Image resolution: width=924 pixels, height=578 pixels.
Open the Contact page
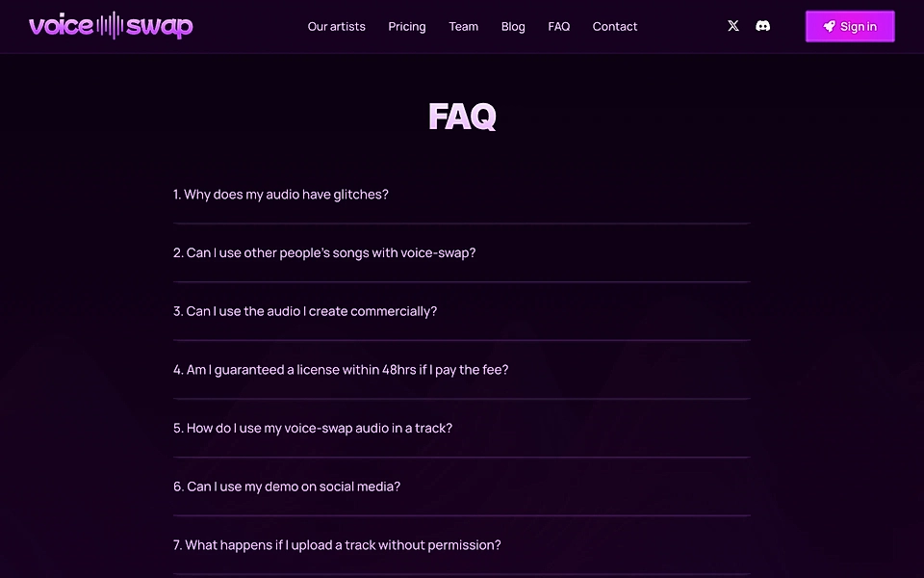614,27
